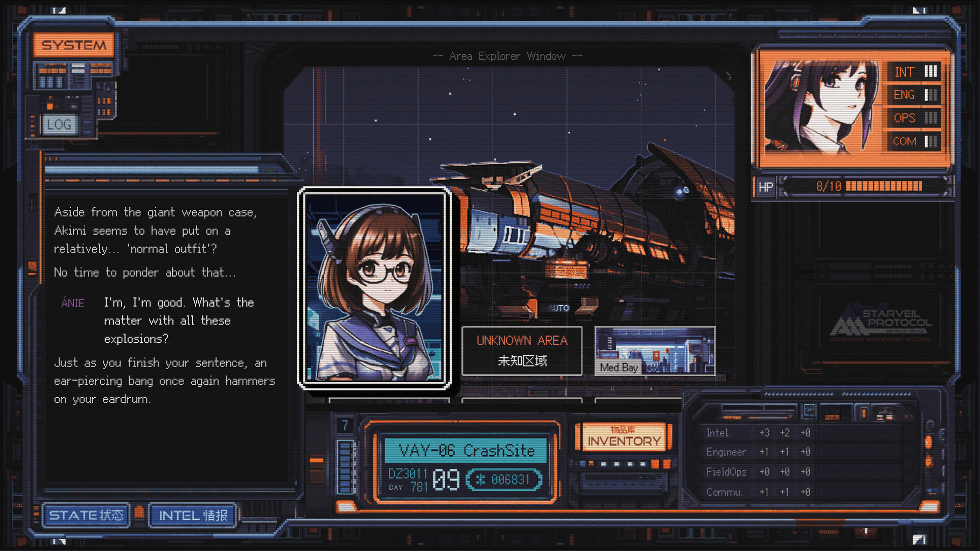This screenshot has width=980, height=551.
Task: Select the ENG stat indicator
Action: coord(914,95)
